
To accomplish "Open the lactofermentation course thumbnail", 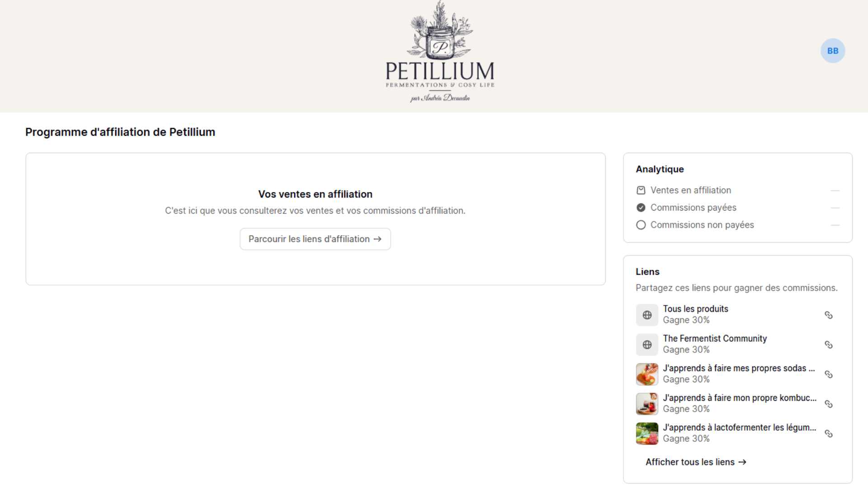I will click(x=647, y=434).
